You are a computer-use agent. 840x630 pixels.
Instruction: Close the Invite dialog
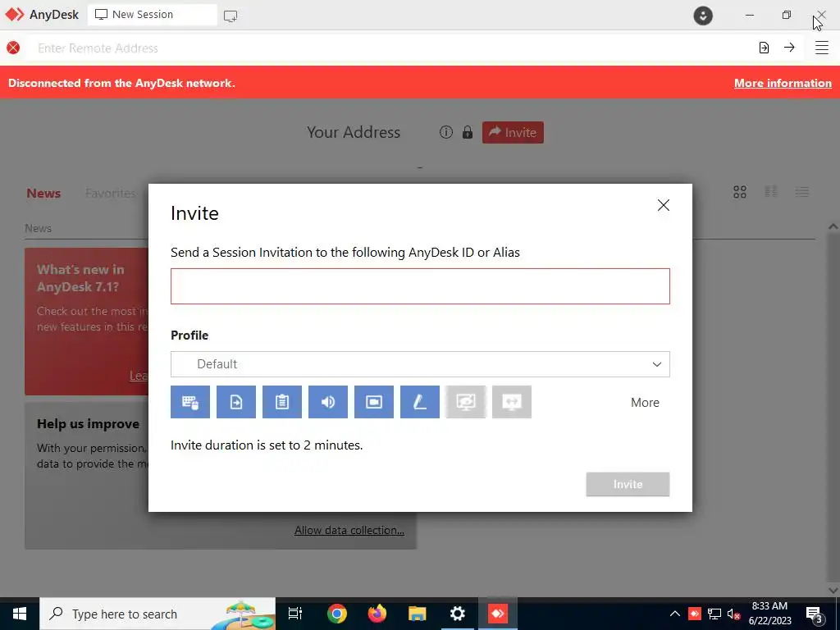tap(663, 205)
